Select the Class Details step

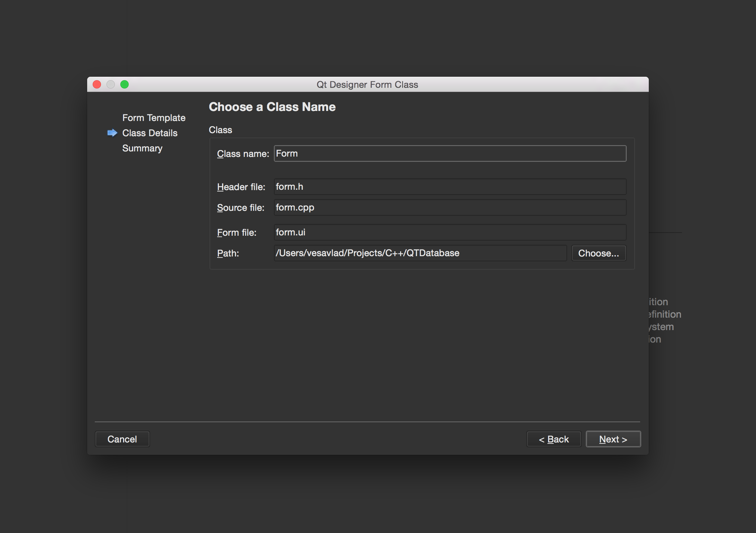[x=149, y=133]
